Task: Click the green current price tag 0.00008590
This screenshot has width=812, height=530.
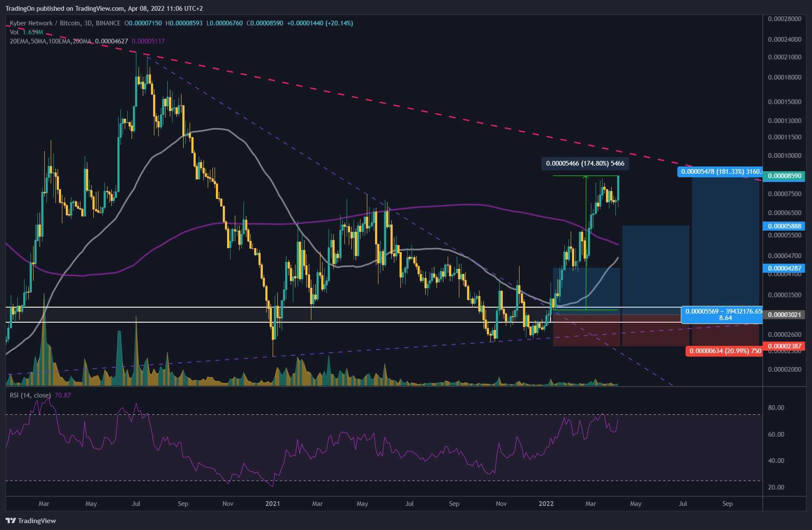Action: pyautogui.click(x=784, y=176)
